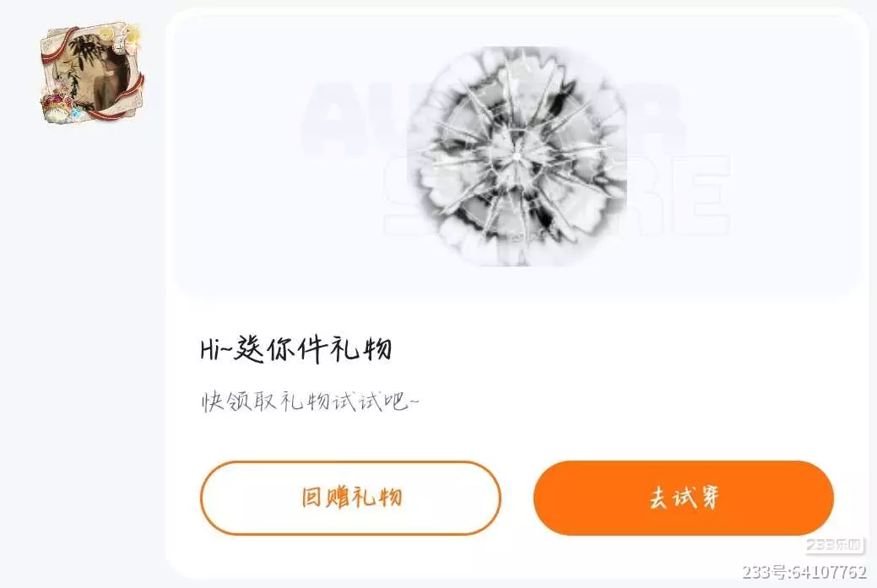This screenshot has width=877, height=588.
Task: Click the 回 character on return-gift button
Action: tap(311, 496)
